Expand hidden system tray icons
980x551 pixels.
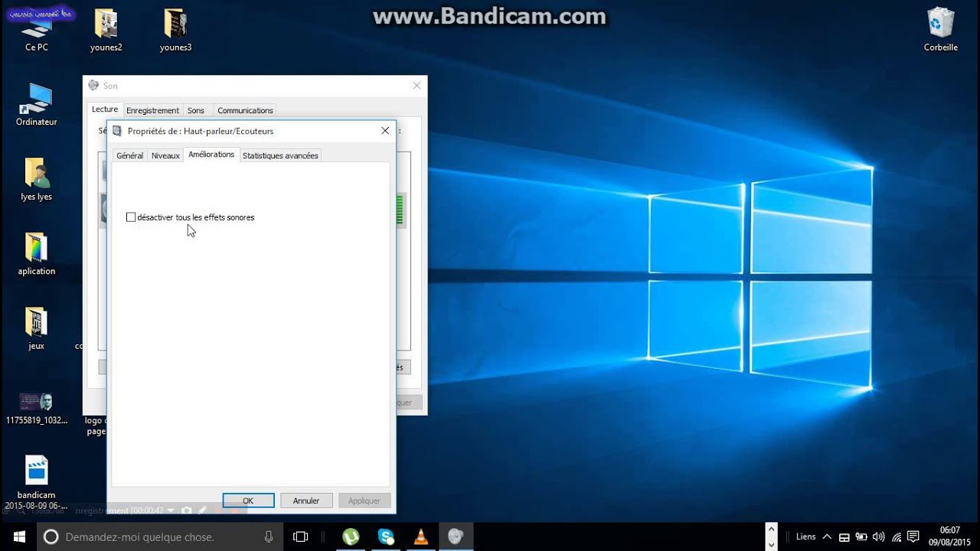[828, 536]
